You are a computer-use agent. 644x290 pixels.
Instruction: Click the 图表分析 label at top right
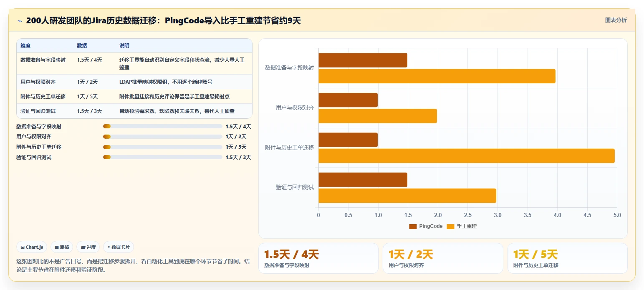[616, 20]
